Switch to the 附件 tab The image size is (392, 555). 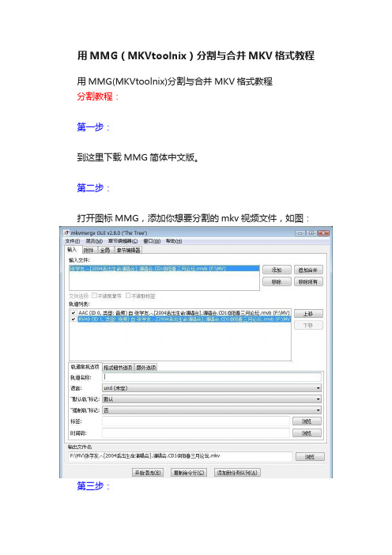point(89,251)
